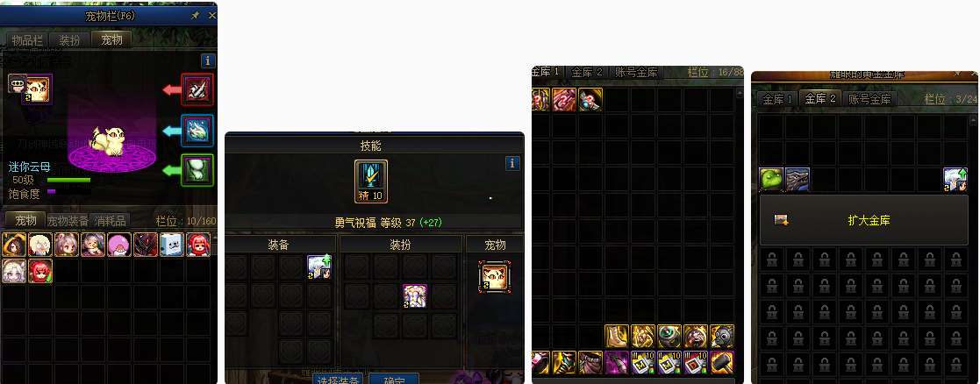Viewport: 980px width, 384px height.
Task: Select the white ice cube pet icon
Action: [x=172, y=245]
